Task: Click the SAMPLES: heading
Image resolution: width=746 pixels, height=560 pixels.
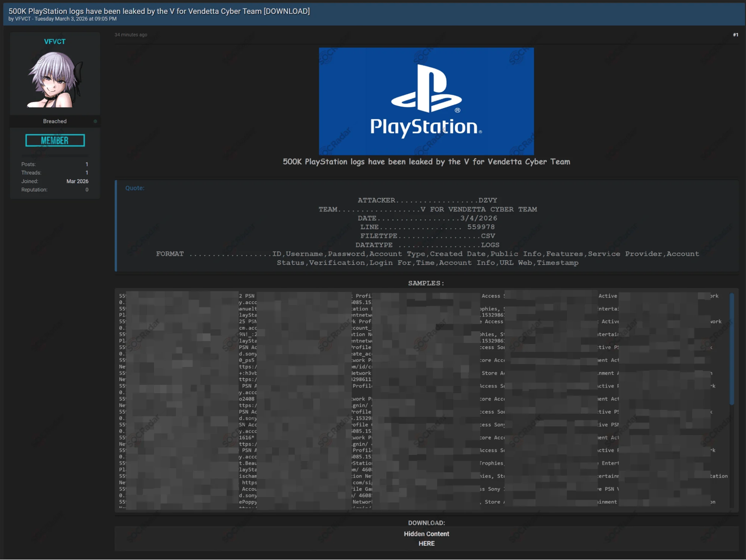Action: point(426,283)
